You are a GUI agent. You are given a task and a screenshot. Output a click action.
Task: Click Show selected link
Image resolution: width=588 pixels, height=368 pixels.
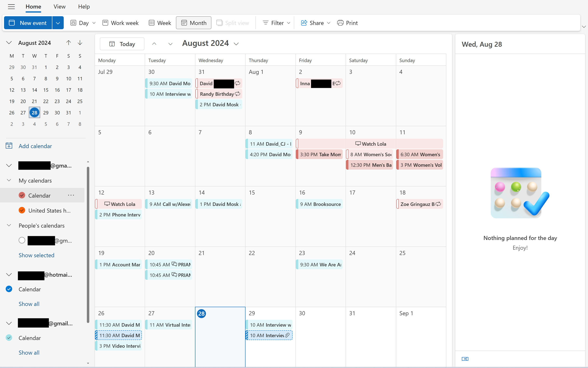[37, 255]
